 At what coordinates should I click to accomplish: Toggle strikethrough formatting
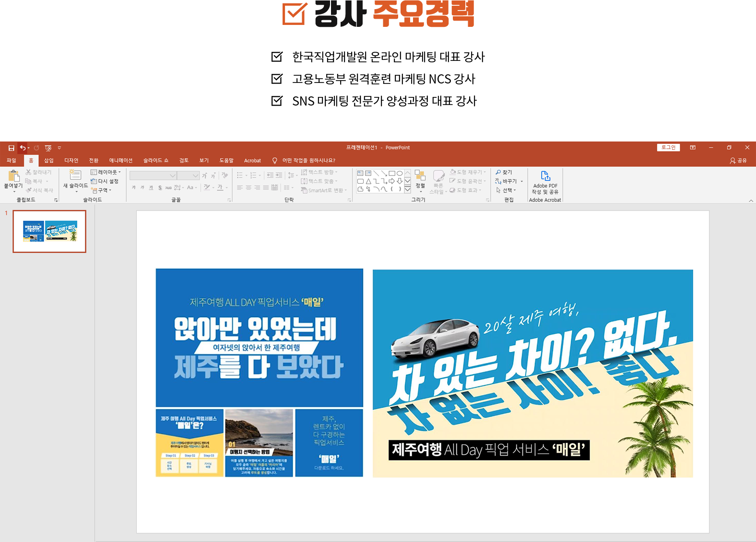pyautogui.click(x=168, y=188)
